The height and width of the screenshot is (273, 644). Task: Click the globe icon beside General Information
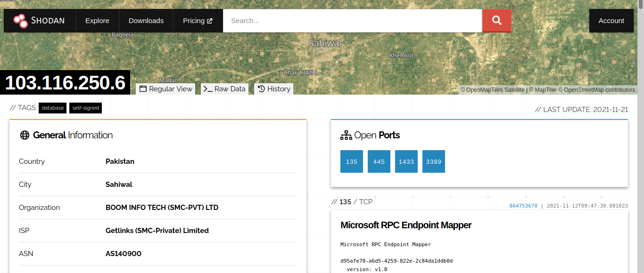(25, 136)
